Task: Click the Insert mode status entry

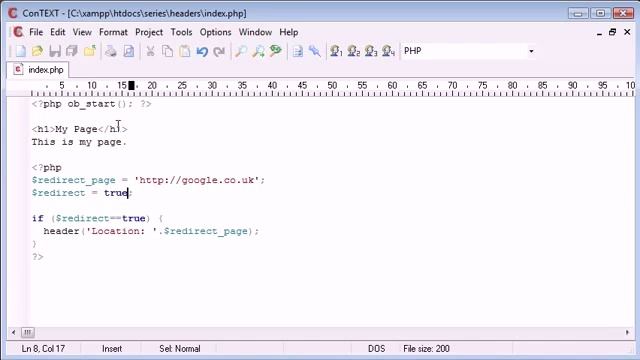Action: (x=112, y=349)
